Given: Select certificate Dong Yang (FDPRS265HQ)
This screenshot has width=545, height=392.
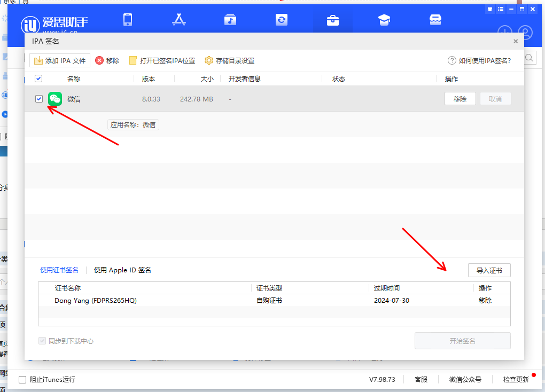Looking at the screenshot, I should pos(96,300).
